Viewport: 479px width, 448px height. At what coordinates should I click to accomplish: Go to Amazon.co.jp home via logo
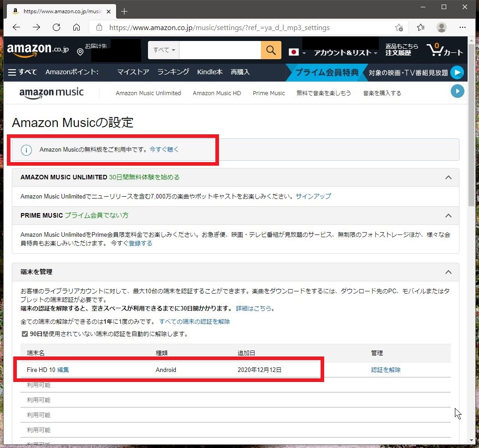[x=38, y=50]
